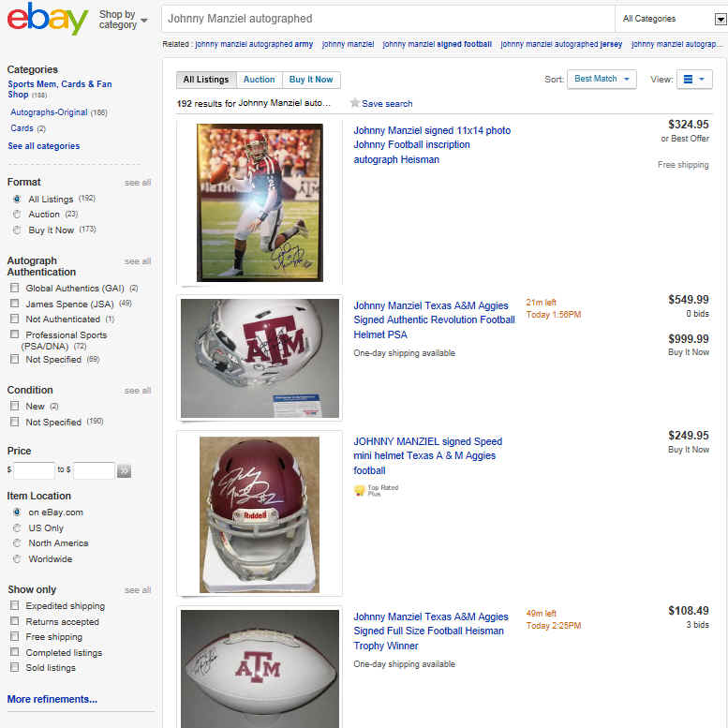728x728 pixels.
Task: Open the More refinements link
Action: point(52,699)
